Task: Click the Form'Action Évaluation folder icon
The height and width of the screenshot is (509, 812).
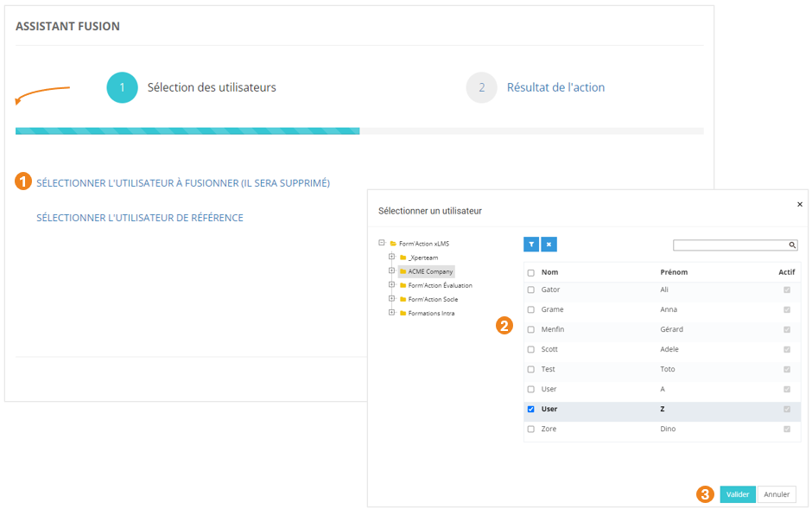Action: point(403,285)
